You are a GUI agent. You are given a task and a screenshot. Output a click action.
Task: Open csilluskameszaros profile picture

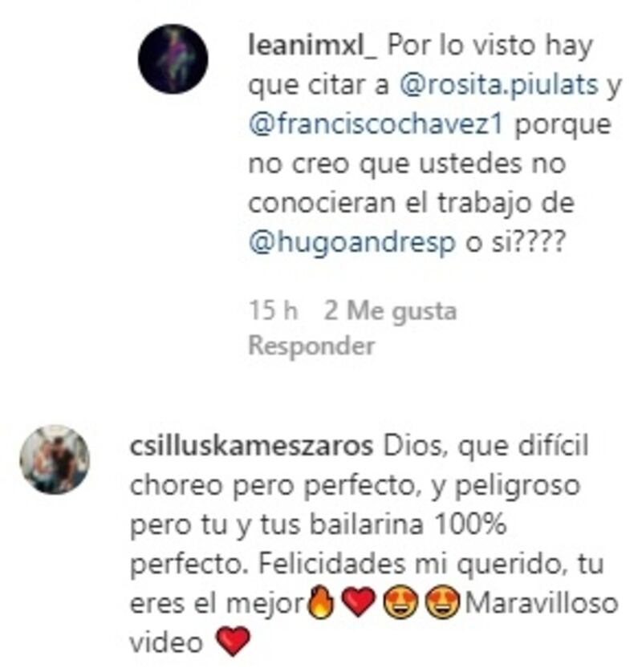coord(55,459)
